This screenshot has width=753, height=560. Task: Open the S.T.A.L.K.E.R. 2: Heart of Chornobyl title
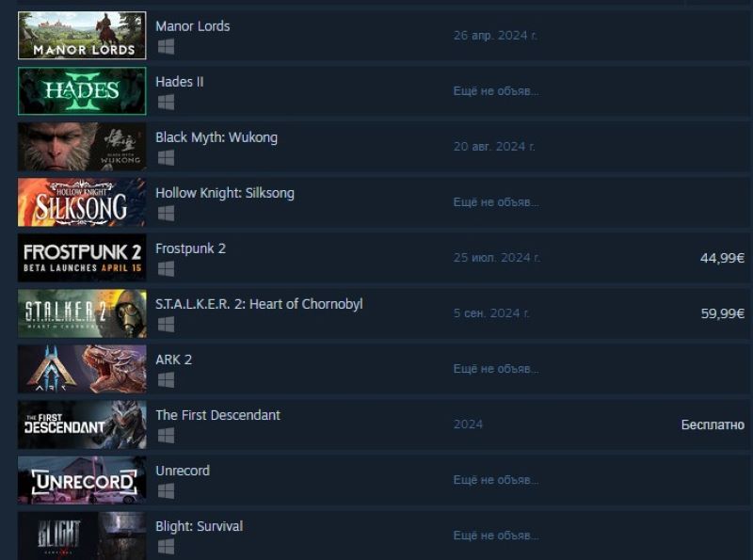pyautogui.click(x=260, y=304)
